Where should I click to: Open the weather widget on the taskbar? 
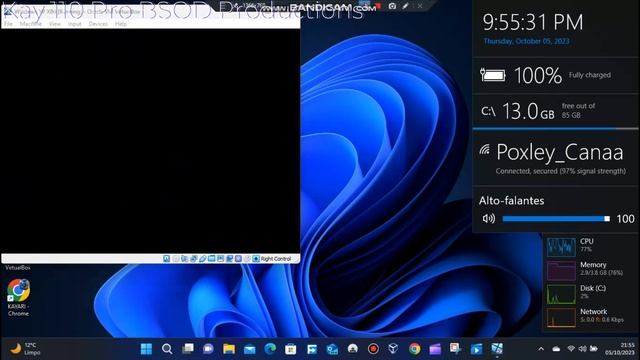click(25, 349)
